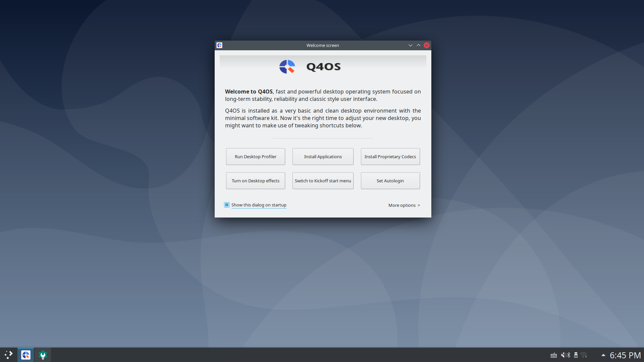The image size is (644, 362).
Task: Expand hidden system tray icons arrow
Action: 603,355
